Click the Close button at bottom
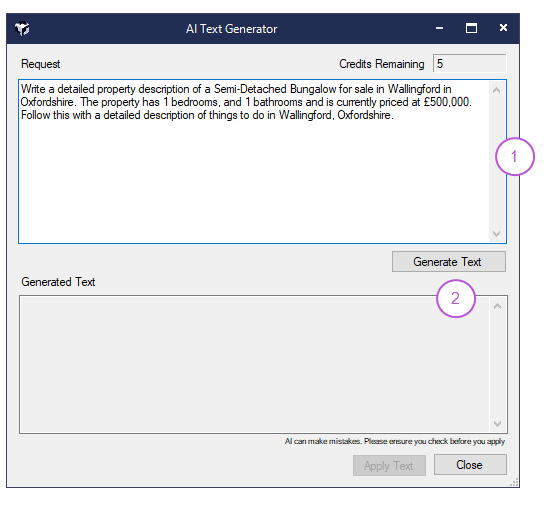 pyautogui.click(x=470, y=465)
